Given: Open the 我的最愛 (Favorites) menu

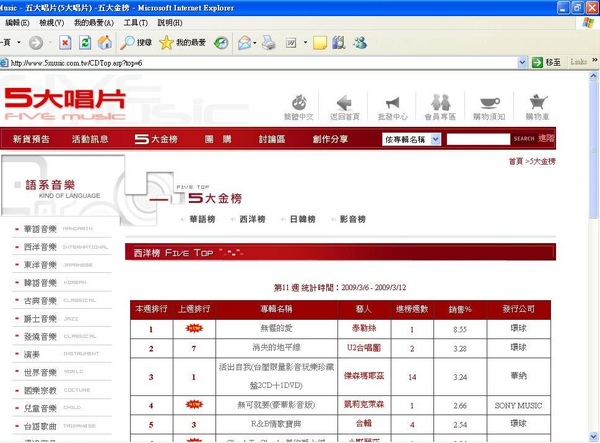Looking at the screenshot, I should [94, 23].
